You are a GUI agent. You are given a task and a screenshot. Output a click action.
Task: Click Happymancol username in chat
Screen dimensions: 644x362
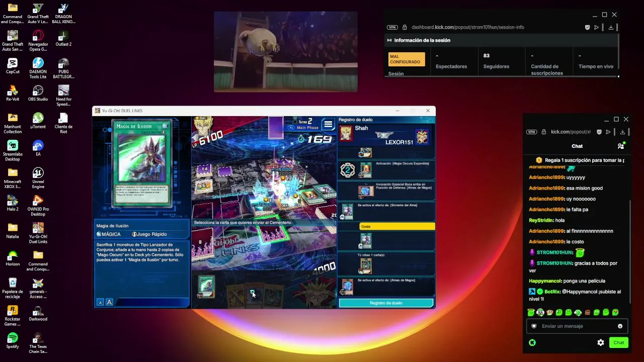[x=545, y=281]
